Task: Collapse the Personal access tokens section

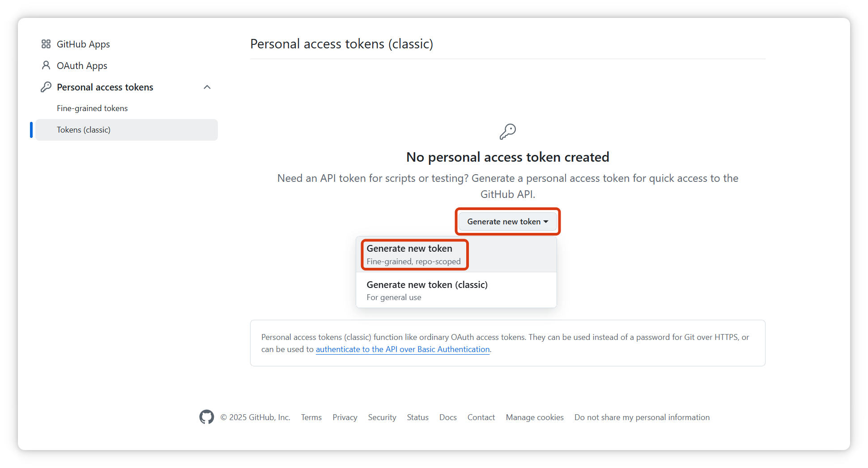Action: pos(207,87)
